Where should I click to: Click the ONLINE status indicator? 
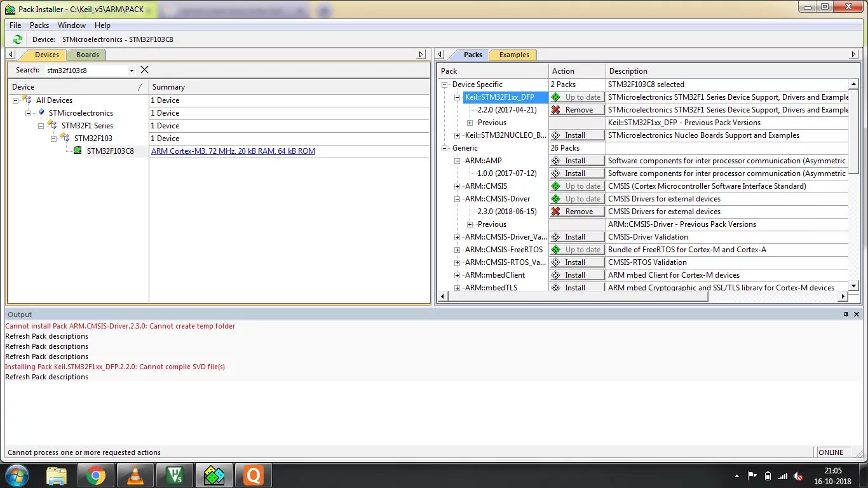pos(831,452)
